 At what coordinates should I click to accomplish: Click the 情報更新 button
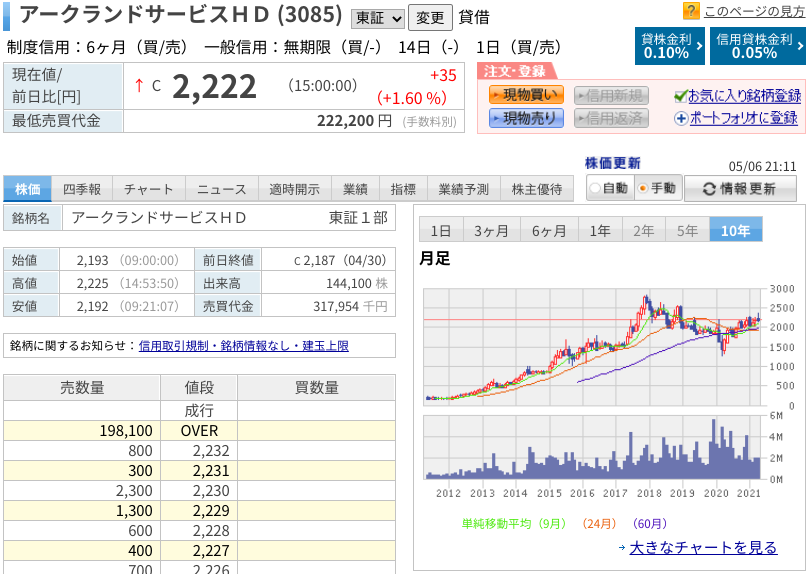pos(740,189)
